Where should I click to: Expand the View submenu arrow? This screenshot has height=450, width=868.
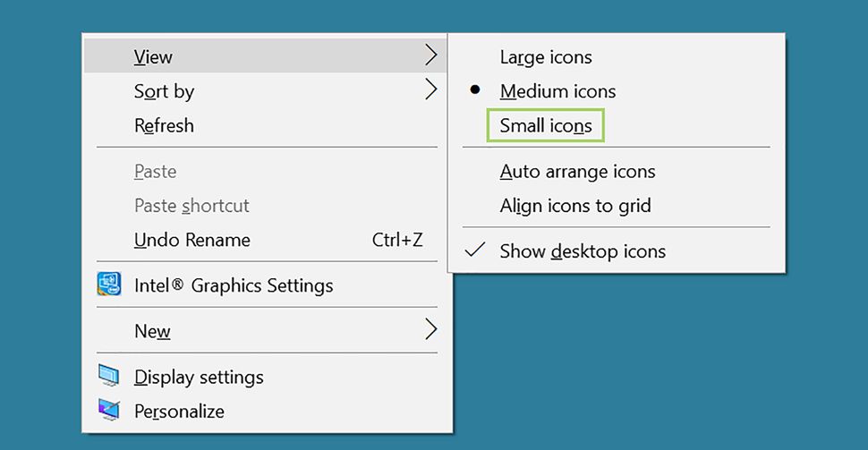pos(431,55)
